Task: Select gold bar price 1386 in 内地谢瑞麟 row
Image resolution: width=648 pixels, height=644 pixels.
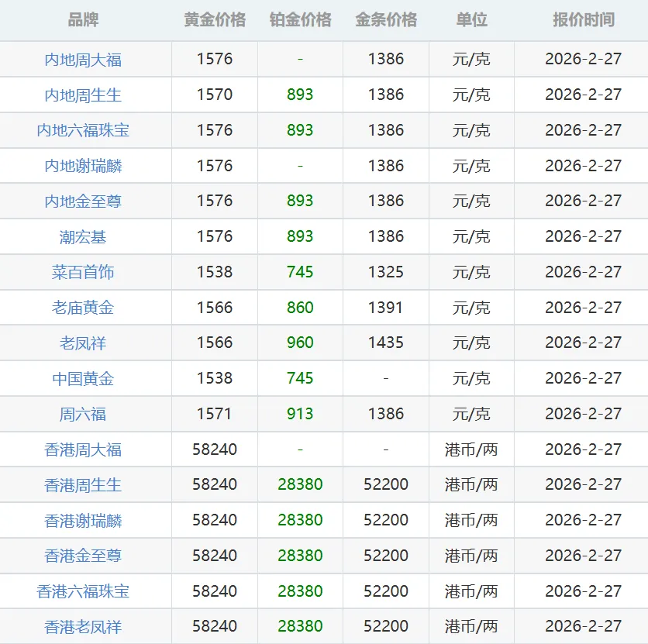Action: coord(386,166)
